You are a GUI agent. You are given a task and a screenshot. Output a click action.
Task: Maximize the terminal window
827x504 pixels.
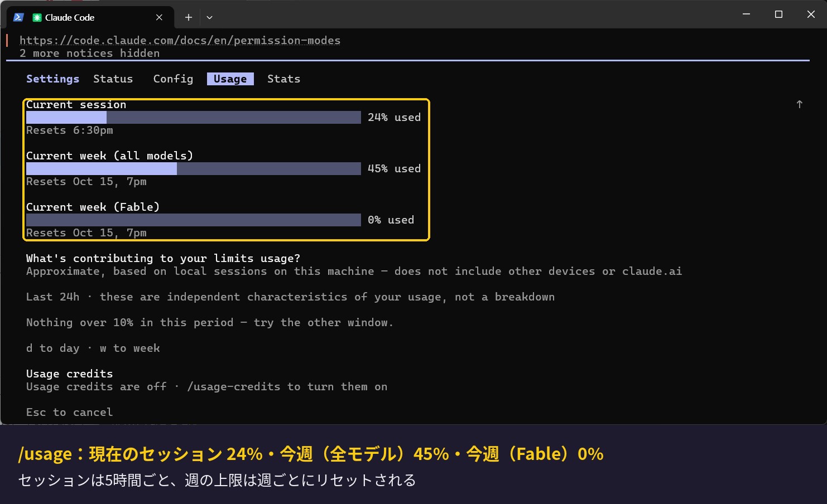[x=778, y=14]
